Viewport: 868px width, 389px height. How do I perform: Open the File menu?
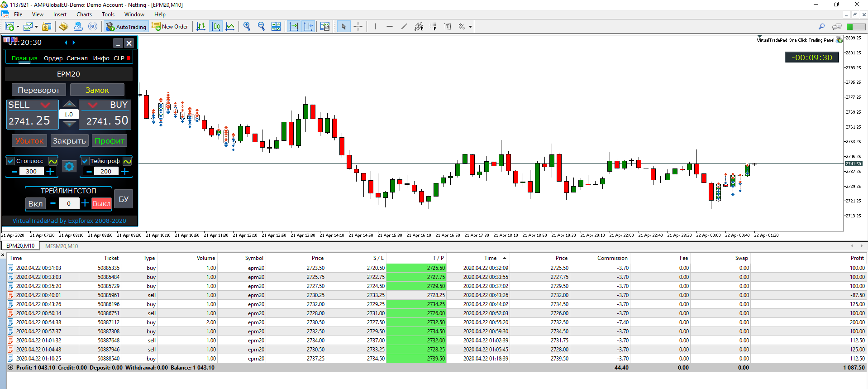pos(18,14)
